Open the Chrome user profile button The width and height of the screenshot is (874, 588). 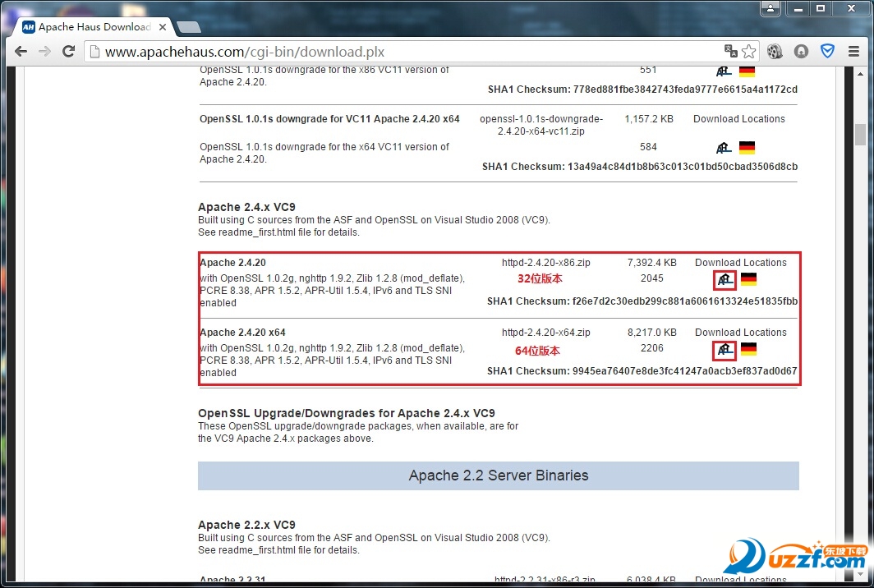click(x=770, y=8)
